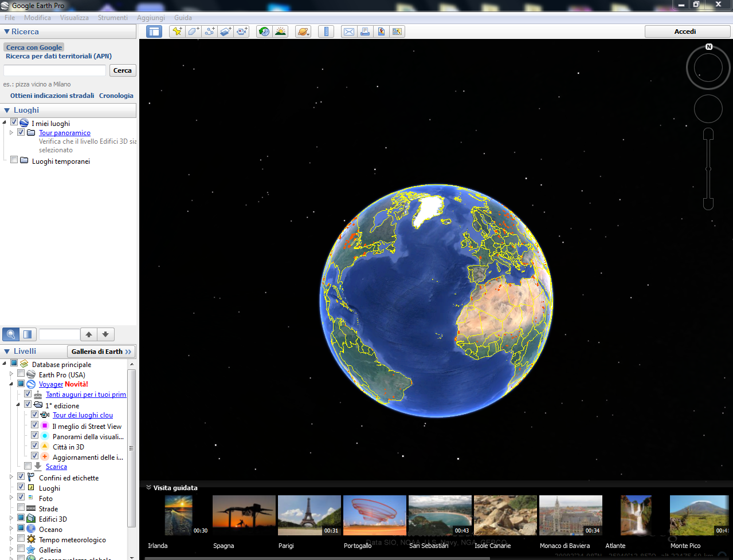This screenshot has height=560, width=733.
Task: Add a polygon using the toolbar
Action: tap(193, 31)
